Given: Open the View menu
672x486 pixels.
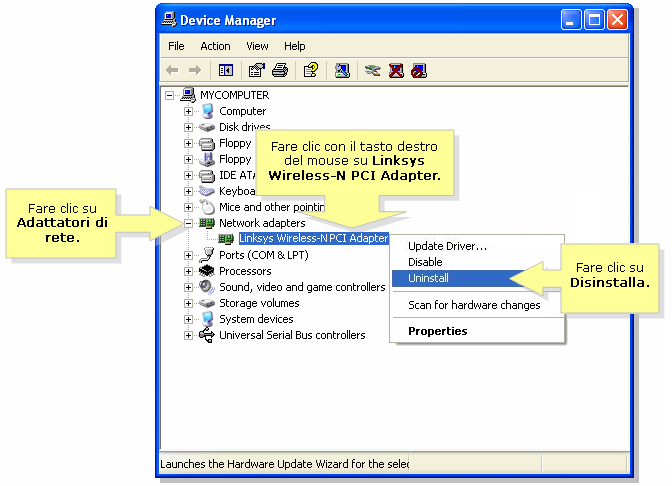Looking at the screenshot, I should click(257, 46).
